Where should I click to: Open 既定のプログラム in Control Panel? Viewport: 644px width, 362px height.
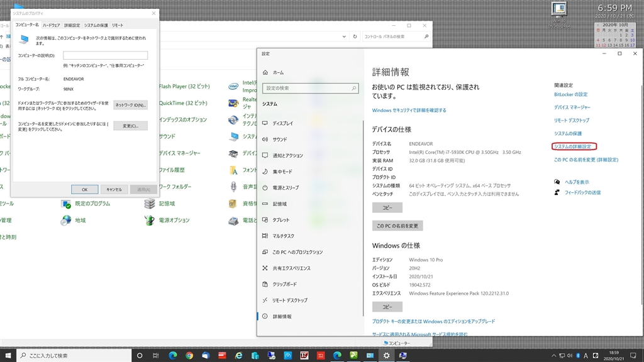coord(86,204)
